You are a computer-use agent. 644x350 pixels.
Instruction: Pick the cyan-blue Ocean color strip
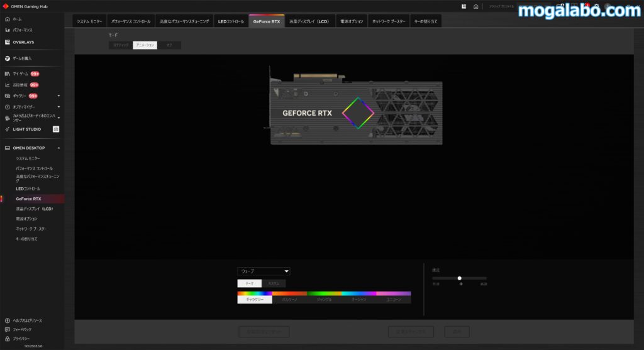point(359,293)
